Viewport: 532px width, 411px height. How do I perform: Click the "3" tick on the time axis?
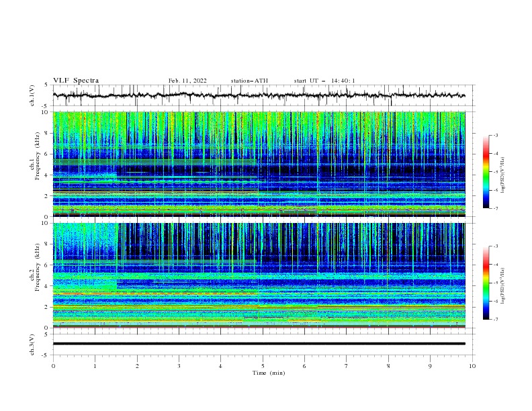pos(179,366)
